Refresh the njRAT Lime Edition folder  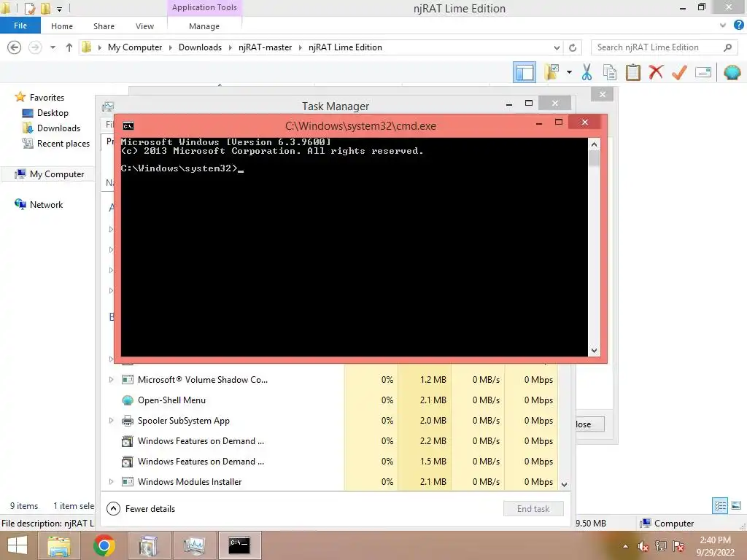573,47
